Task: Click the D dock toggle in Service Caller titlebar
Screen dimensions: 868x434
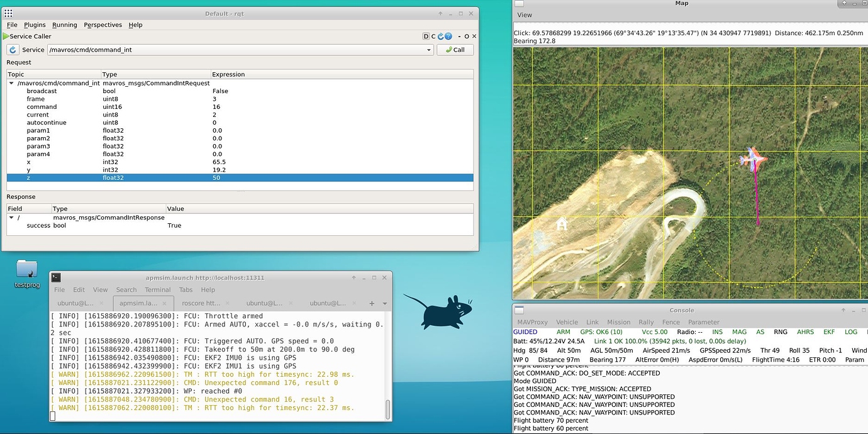Action: [426, 36]
